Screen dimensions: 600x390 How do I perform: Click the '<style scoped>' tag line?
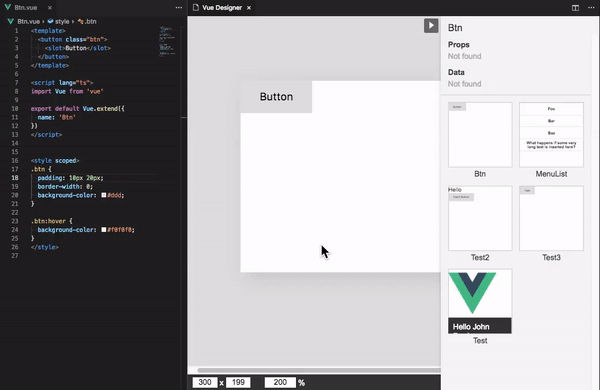(x=55, y=161)
